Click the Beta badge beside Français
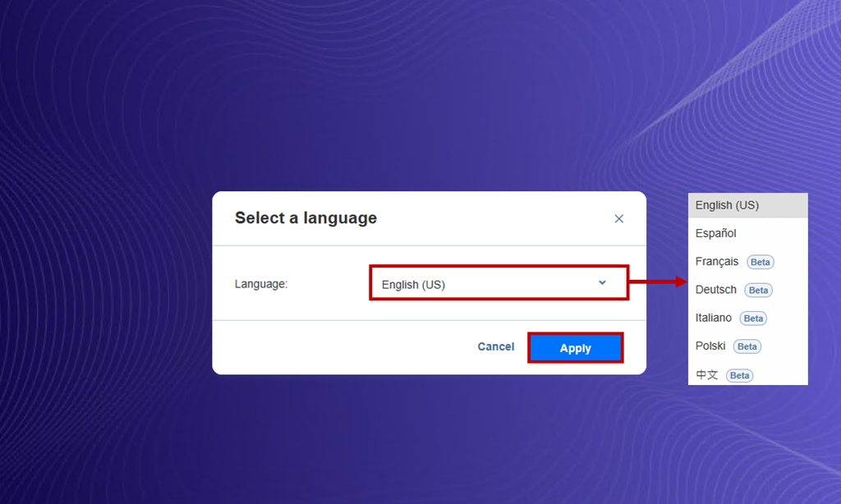This screenshot has width=841, height=504. [760, 262]
